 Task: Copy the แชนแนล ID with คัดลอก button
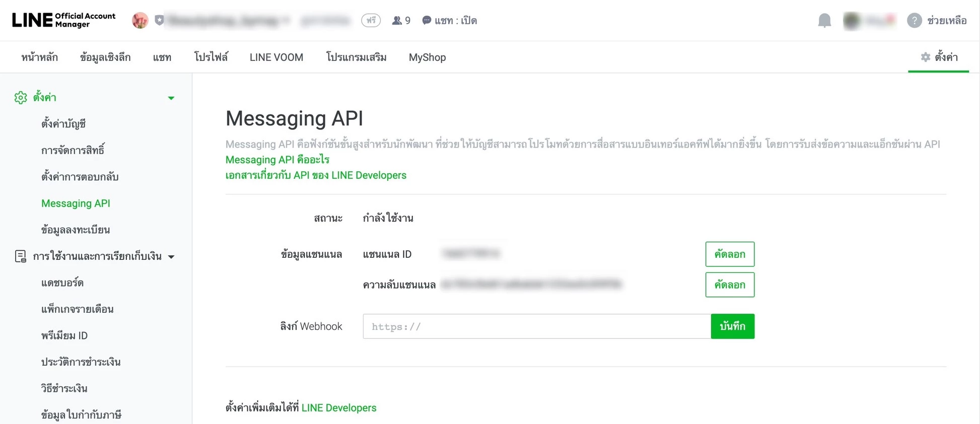tap(730, 254)
